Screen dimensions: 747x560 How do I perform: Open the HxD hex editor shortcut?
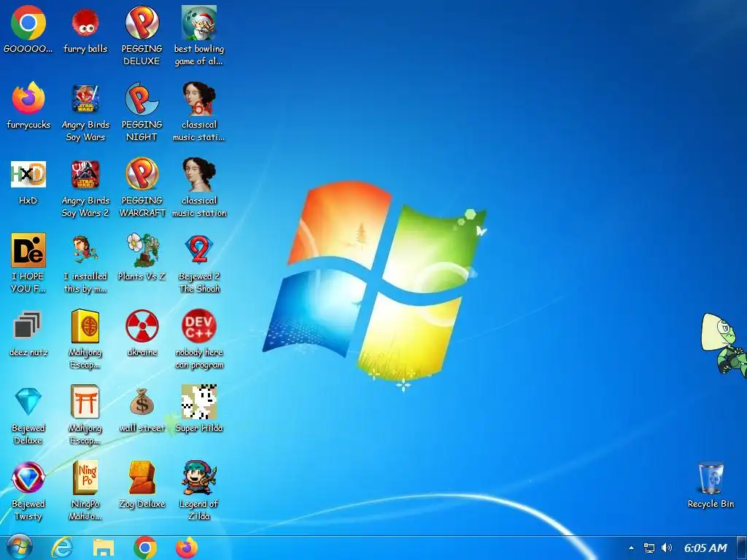(x=28, y=174)
